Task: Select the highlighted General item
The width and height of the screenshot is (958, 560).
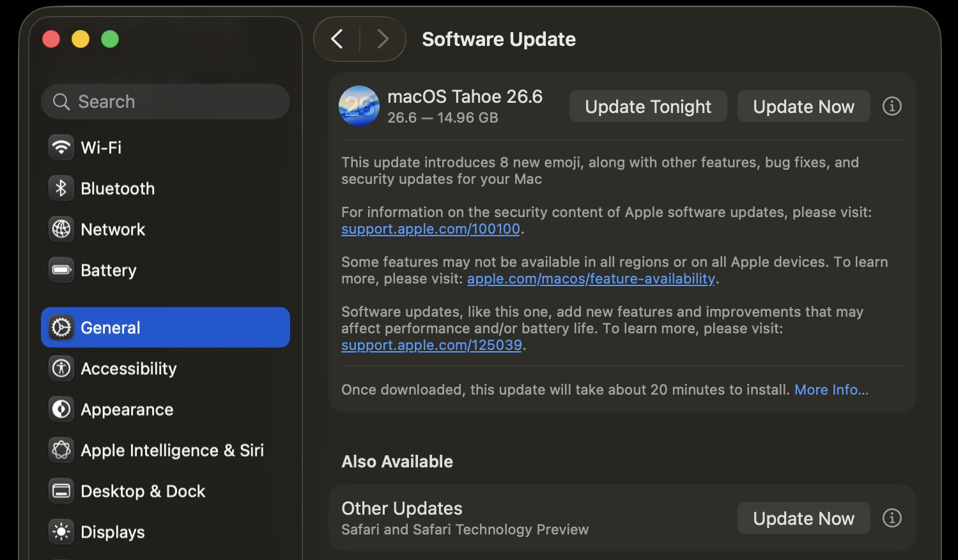Action: click(166, 328)
